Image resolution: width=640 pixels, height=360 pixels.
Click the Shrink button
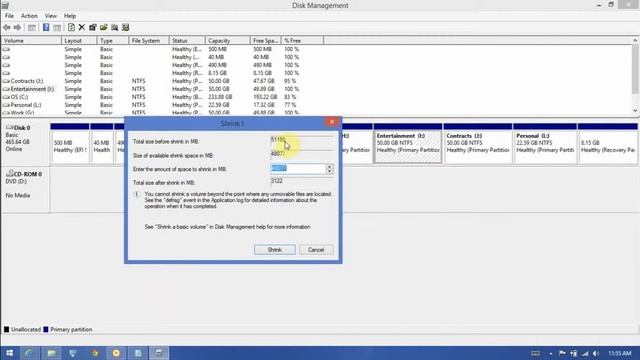click(x=275, y=250)
